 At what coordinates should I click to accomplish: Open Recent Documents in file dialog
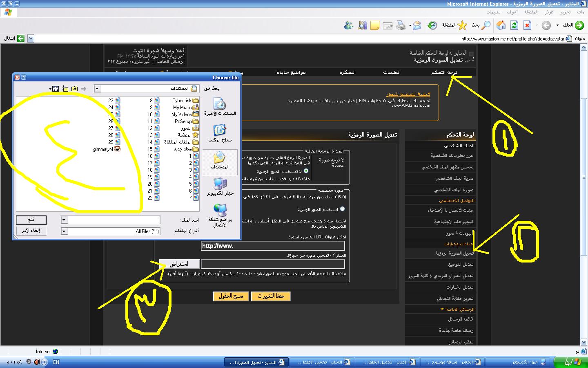click(x=220, y=107)
